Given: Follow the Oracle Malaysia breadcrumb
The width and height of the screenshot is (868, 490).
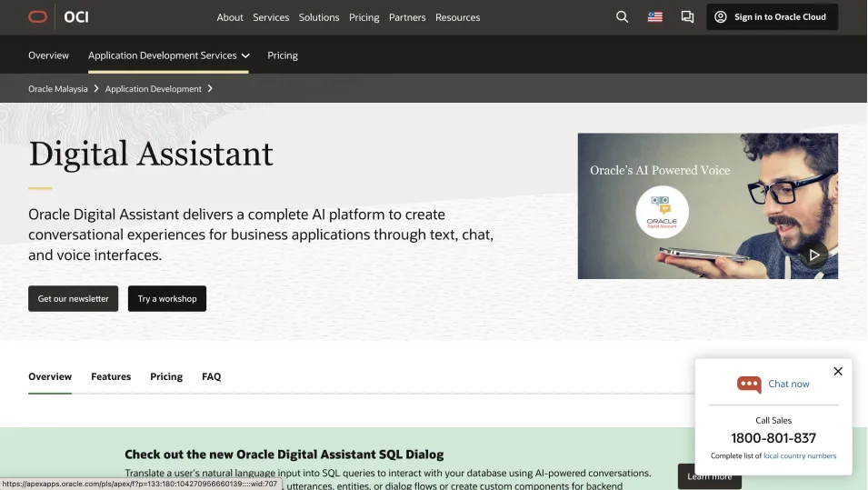Looking at the screenshot, I should [x=58, y=88].
